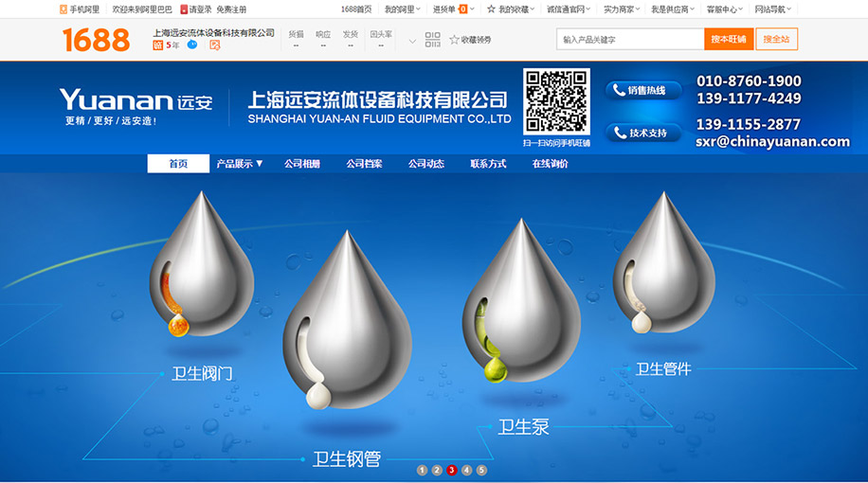Click the large QR code image
The width and height of the screenshot is (868, 483).
[x=556, y=101]
